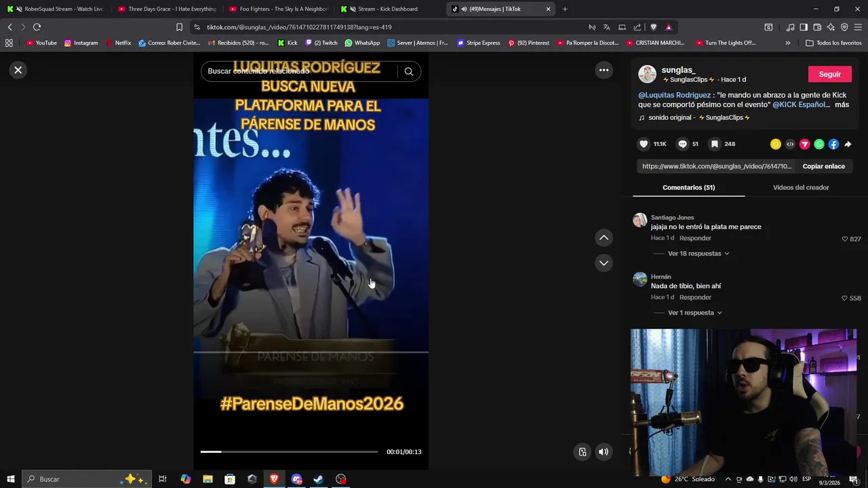The width and height of the screenshot is (868, 488).
Task: Share the page via address bar share icon
Action: click(x=637, y=27)
